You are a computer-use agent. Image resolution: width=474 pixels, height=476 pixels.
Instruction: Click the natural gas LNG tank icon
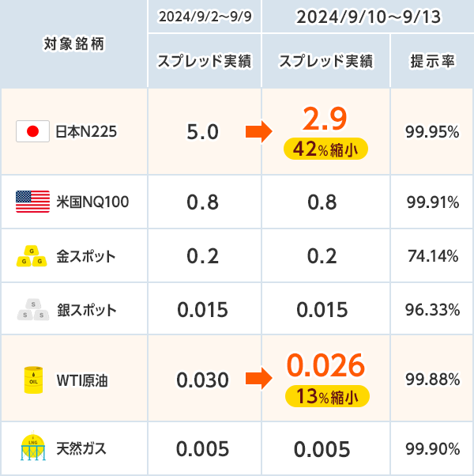click(x=33, y=449)
